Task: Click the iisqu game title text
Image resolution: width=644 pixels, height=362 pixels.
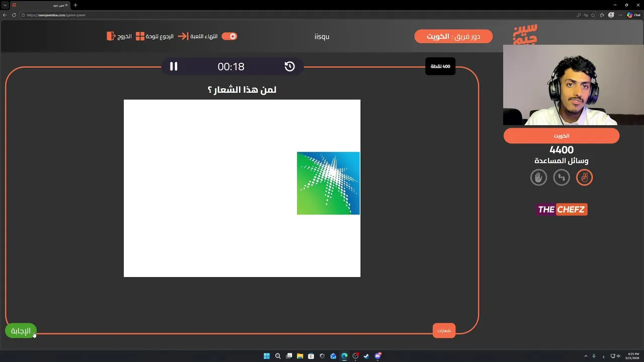Action: 321,36
